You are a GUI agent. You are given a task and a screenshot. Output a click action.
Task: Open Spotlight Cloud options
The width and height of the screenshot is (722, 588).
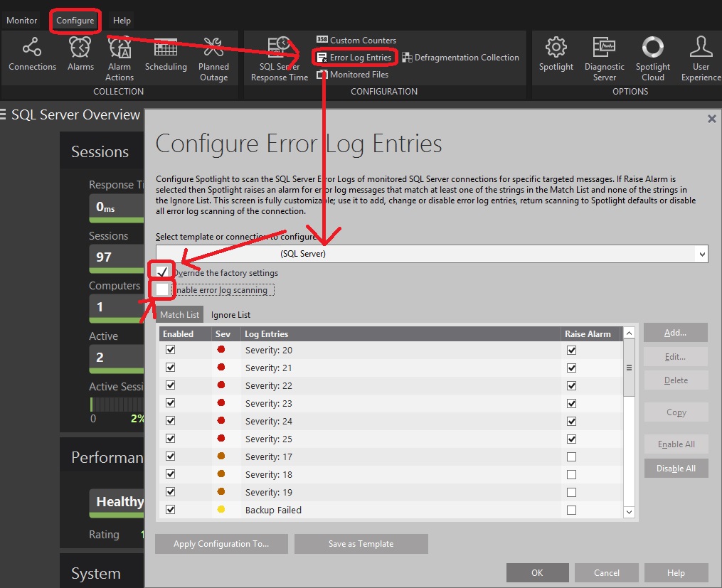point(652,59)
